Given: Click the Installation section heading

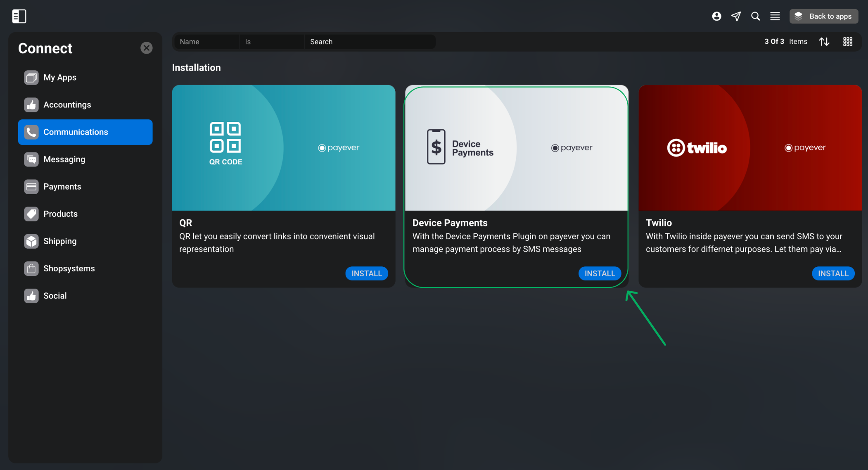Looking at the screenshot, I should 197,68.
